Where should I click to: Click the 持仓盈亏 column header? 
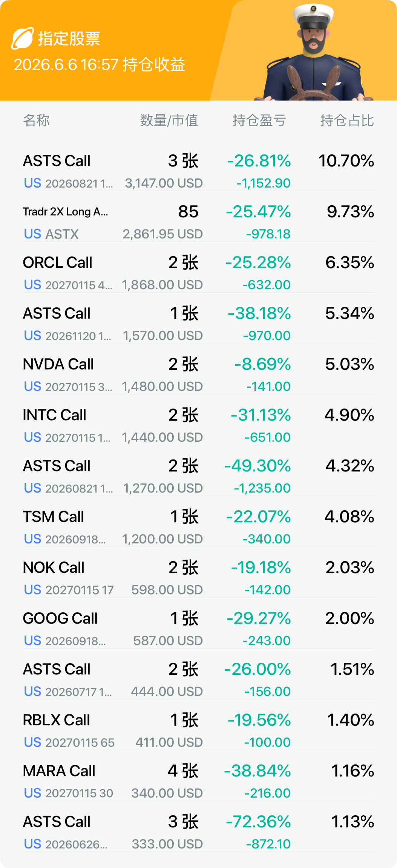pos(259,121)
